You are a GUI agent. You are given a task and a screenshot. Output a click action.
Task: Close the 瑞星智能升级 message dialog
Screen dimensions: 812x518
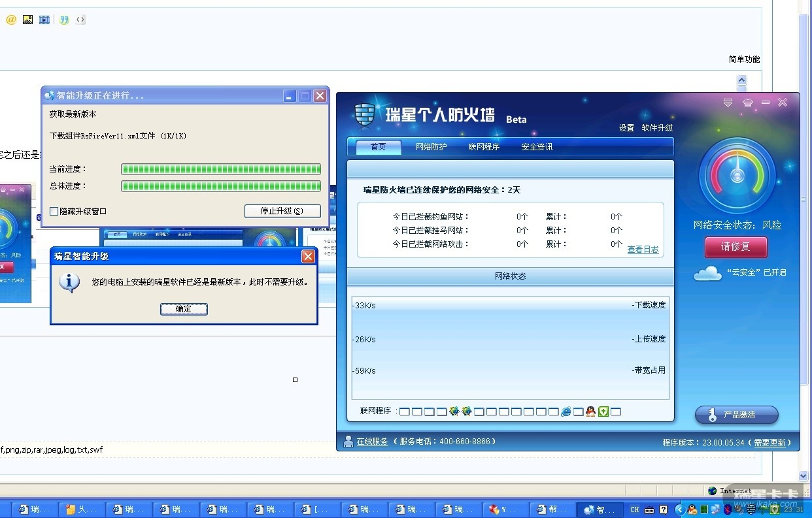click(308, 257)
